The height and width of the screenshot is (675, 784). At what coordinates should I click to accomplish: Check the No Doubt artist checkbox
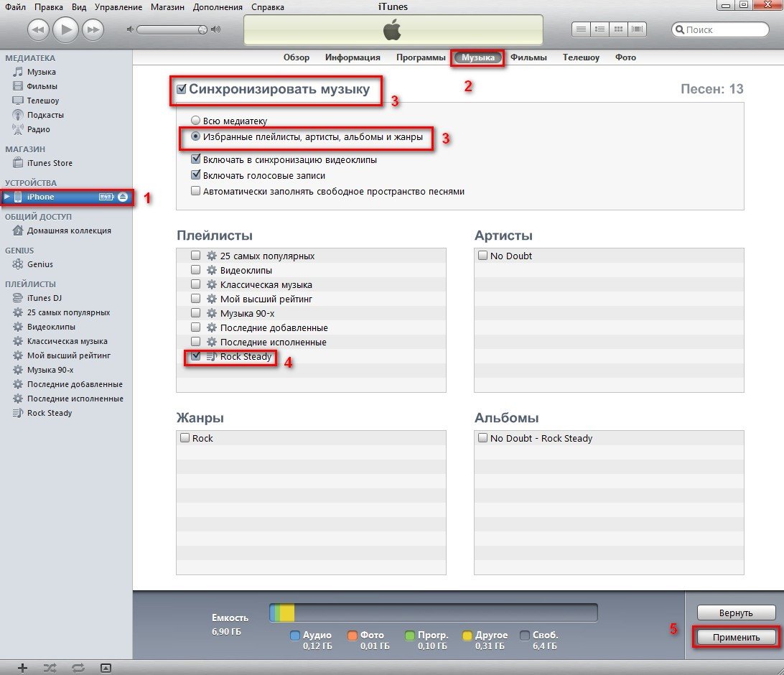coord(482,256)
